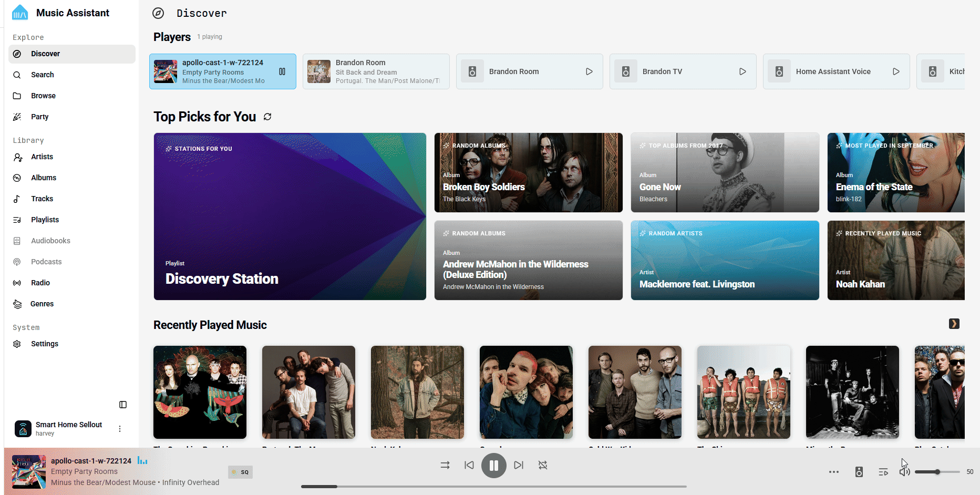The height and width of the screenshot is (495, 980).
Task: Start playback on idle Brandon Room player
Action: [x=589, y=71]
